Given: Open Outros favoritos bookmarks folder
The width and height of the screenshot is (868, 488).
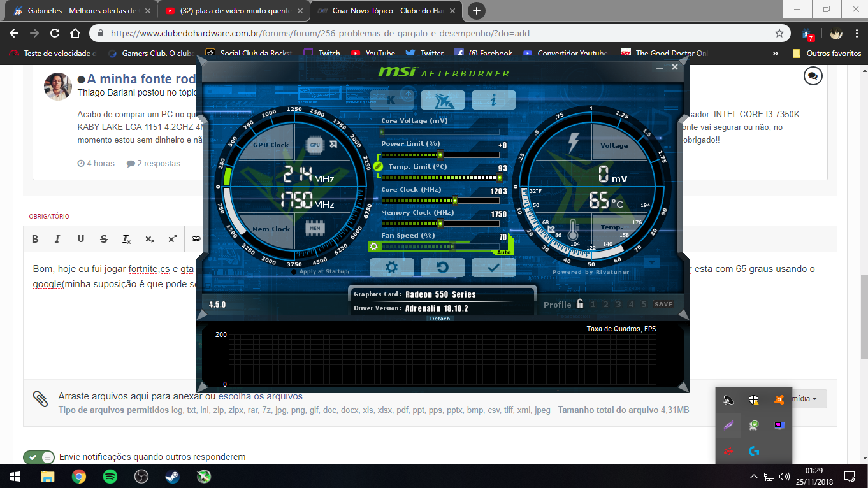Looking at the screenshot, I should click(827, 54).
